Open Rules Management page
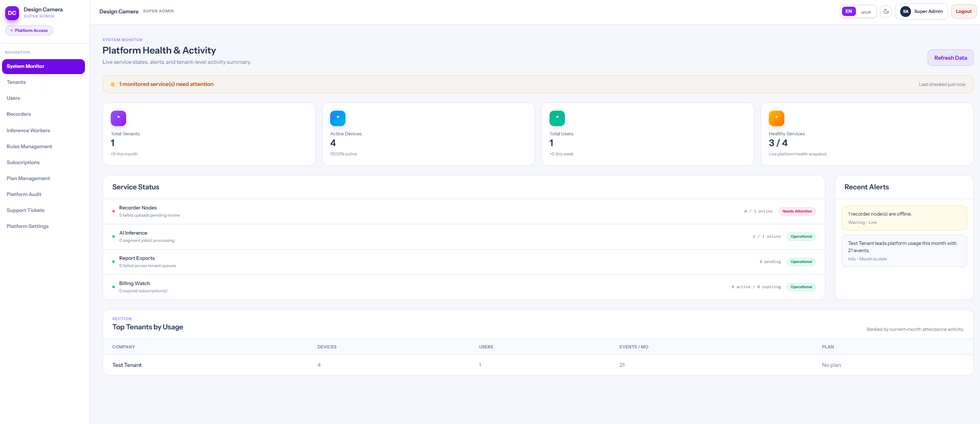The width and height of the screenshot is (980, 424). click(x=43, y=147)
